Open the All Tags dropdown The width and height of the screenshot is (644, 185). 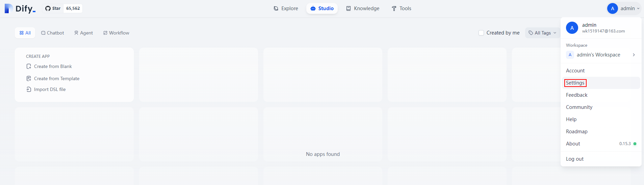542,33
